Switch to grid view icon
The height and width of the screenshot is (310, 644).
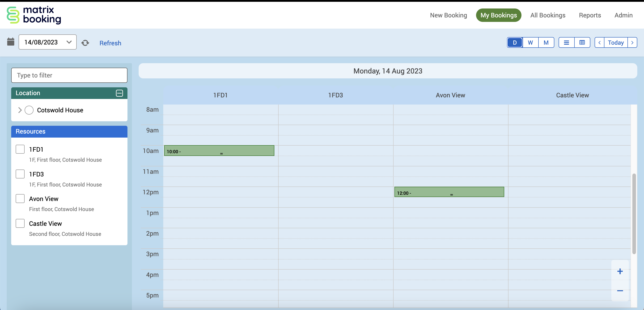click(582, 43)
